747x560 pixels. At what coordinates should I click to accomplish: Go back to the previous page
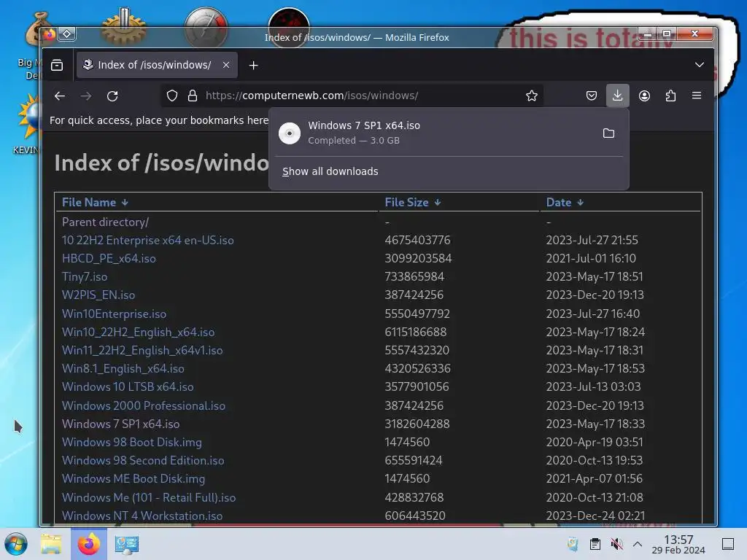click(60, 96)
